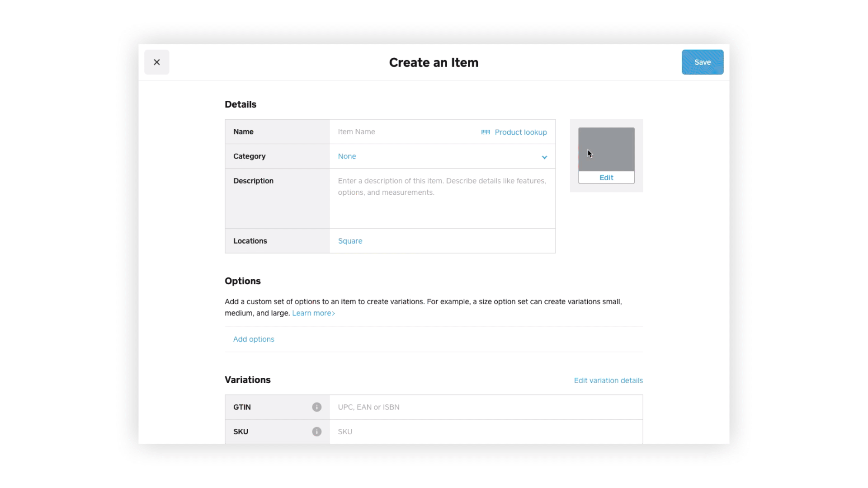The width and height of the screenshot is (868, 488).
Task: Click the barcode Product lookup icon
Action: point(486,132)
